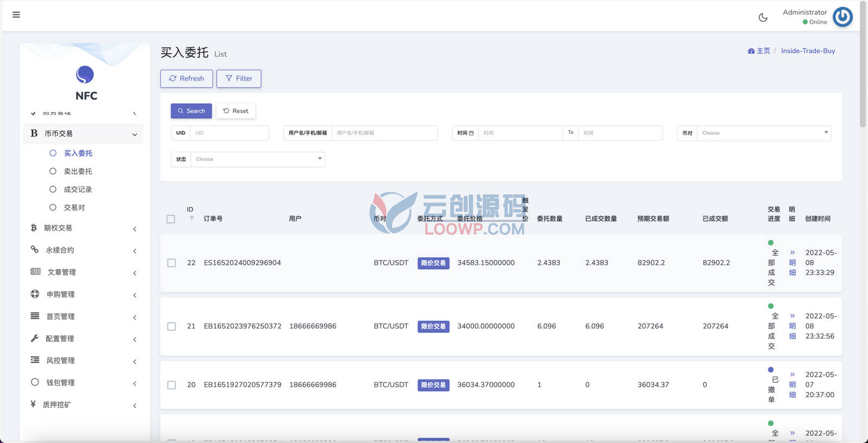Switch to dark mode moon icon

[x=763, y=17]
